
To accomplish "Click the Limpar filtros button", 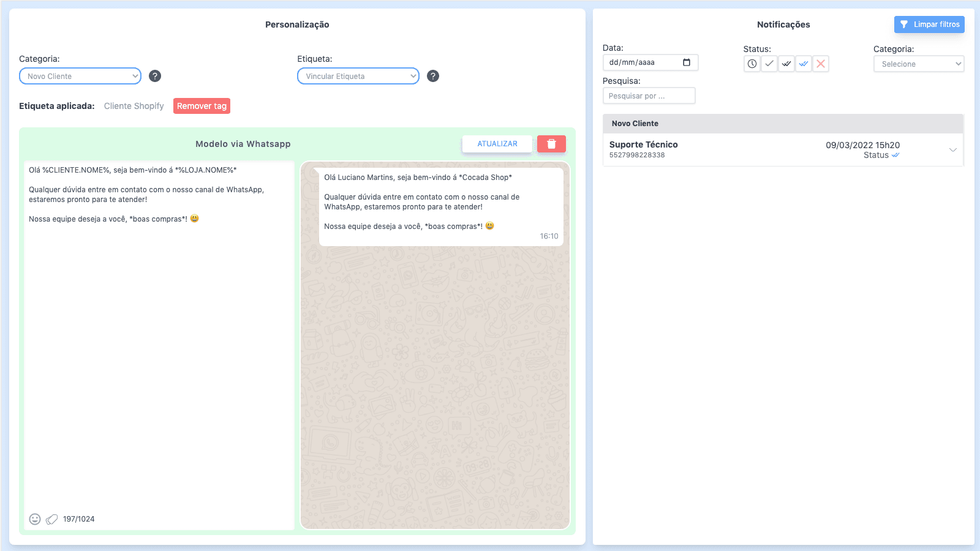I will point(929,24).
